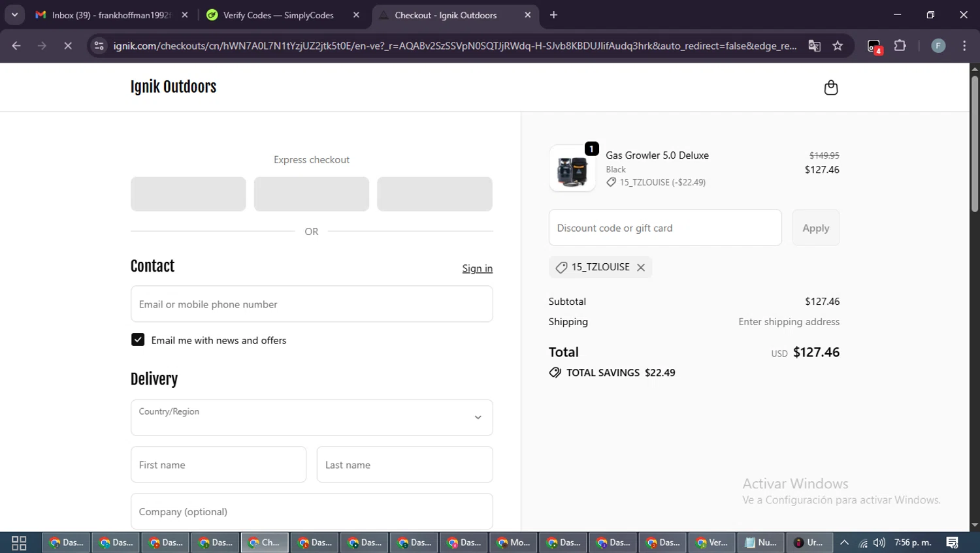The image size is (980, 553).
Task: Expand the Country/Region dropdown
Action: coord(312,418)
